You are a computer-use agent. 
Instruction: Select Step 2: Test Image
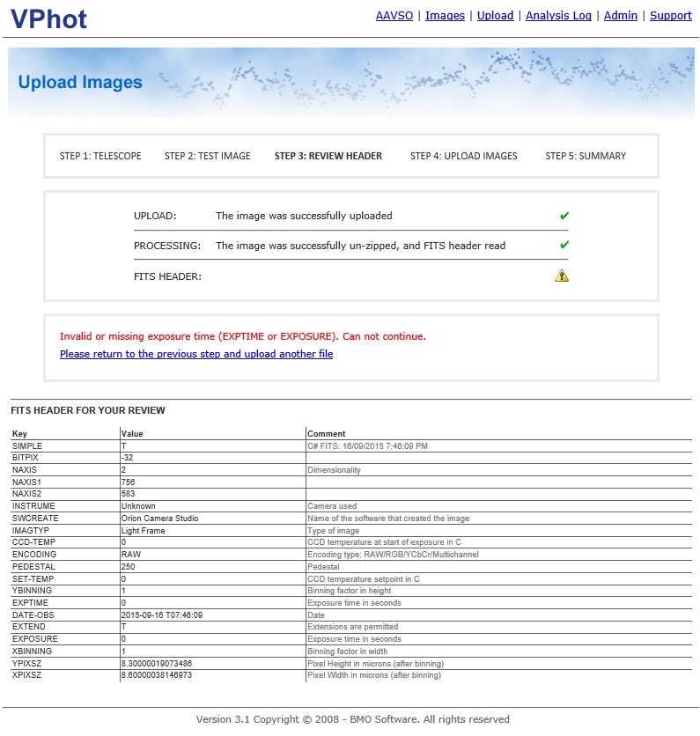tap(208, 156)
